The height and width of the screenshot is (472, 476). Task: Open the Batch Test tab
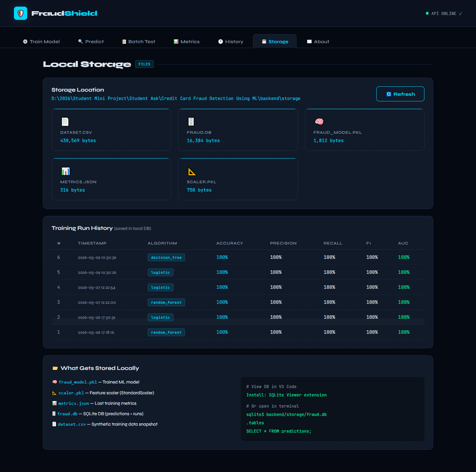(x=139, y=41)
